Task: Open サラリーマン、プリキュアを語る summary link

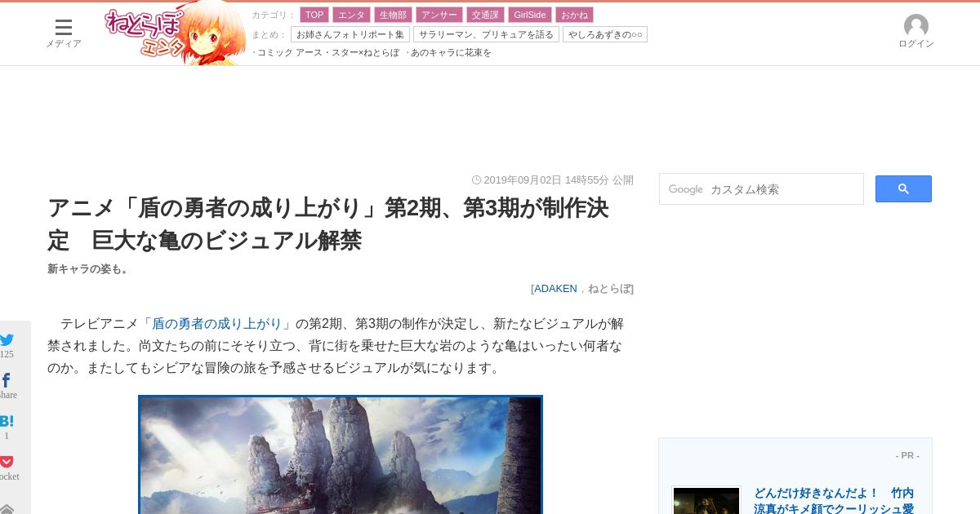Action: (486, 34)
